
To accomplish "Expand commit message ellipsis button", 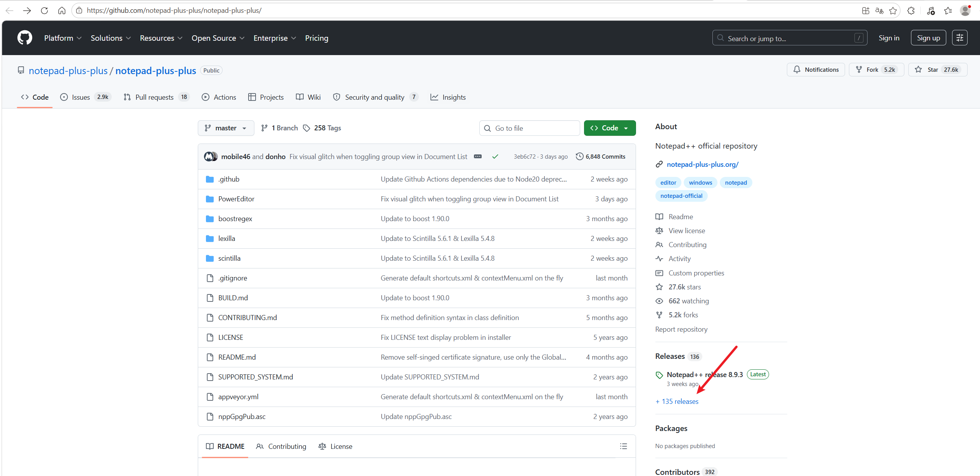I will pos(478,156).
